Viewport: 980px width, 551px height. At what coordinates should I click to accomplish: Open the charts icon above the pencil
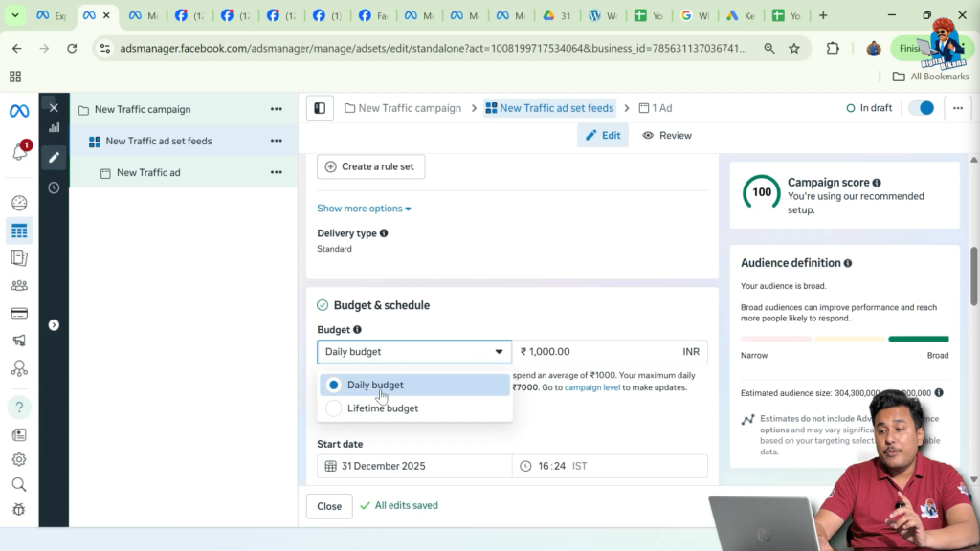[x=54, y=127]
